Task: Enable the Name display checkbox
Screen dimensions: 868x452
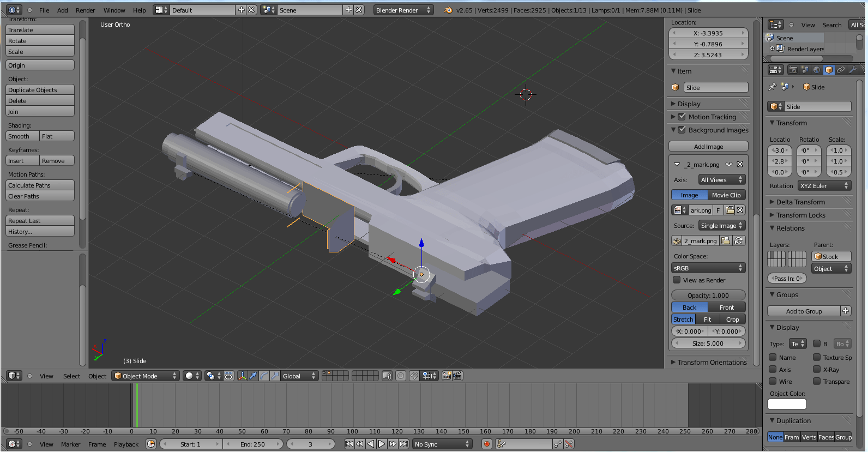Action: tap(773, 357)
